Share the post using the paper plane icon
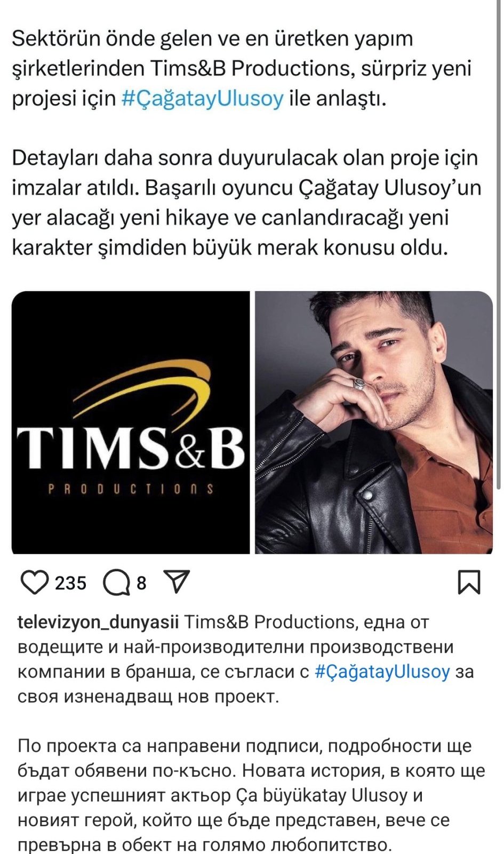Image resolution: width=504 pixels, height=854 pixels. click(x=177, y=582)
